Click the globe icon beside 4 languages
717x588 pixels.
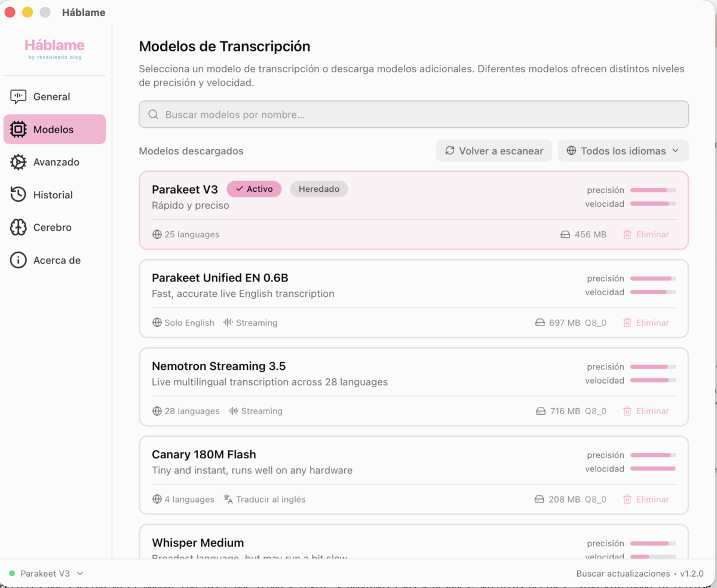pos(157,500)
